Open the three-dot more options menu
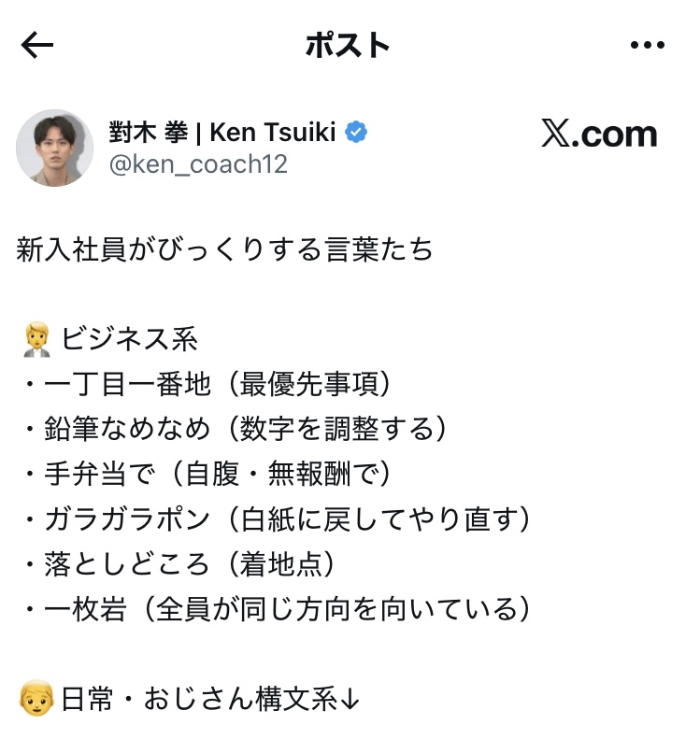The width and height of the screenshot is (700, 753). tap(646, 45)
